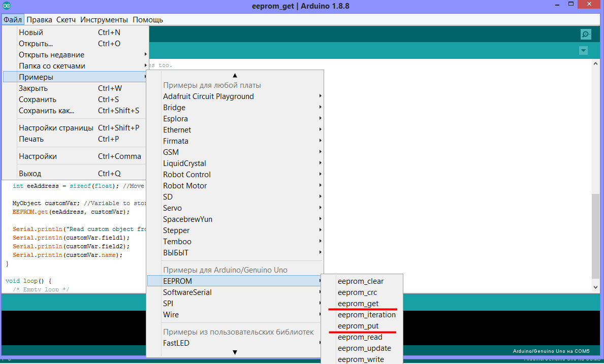
Task: Open the Скетч menu
Action: tap(66, 20)
